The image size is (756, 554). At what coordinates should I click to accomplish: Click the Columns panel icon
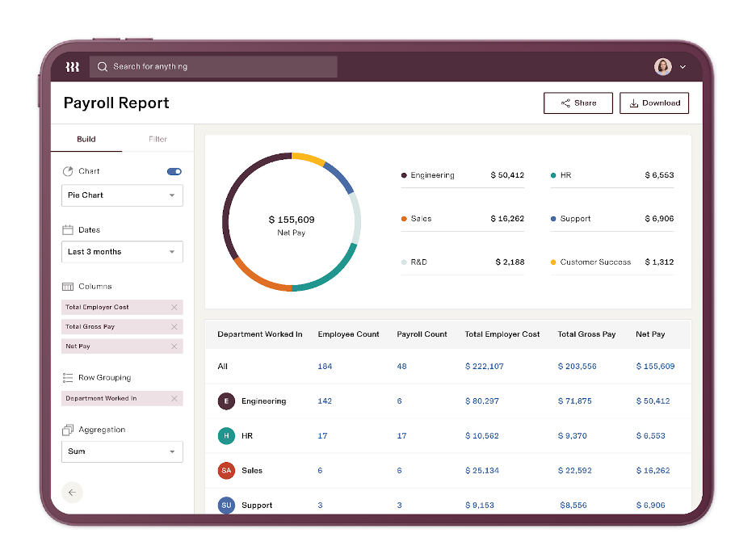point(68,286)
